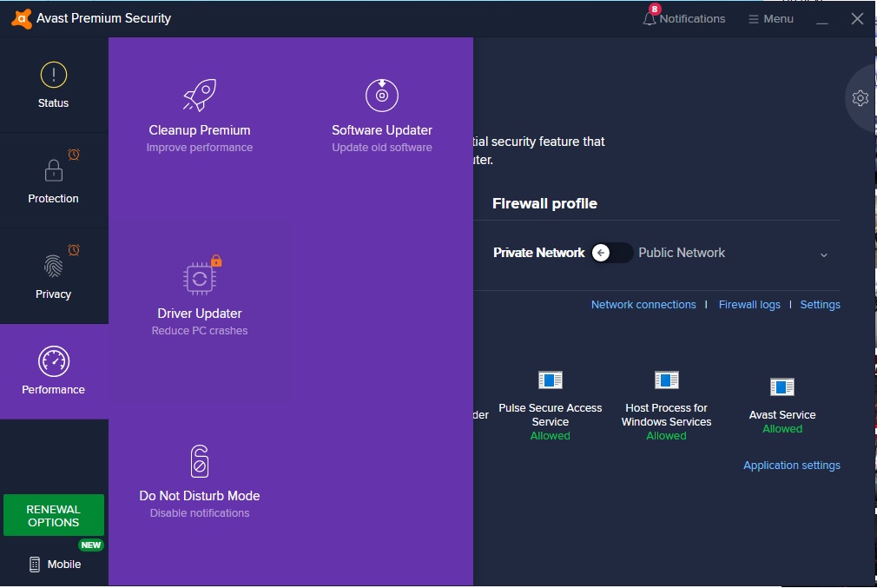This screenshot has height=588, width=877.
Task: Select the Mobile section in sidebar
Action: click(x=53, y=563)
